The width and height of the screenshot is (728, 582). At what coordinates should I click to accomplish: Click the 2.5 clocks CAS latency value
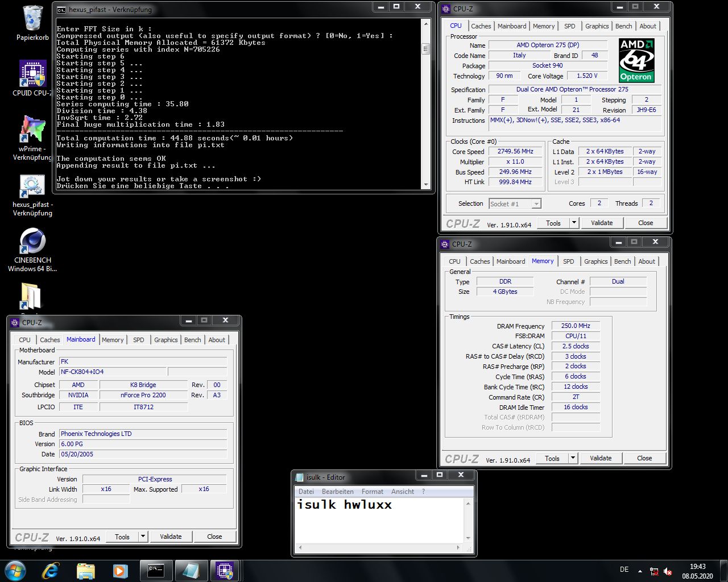tap(576, 346)
